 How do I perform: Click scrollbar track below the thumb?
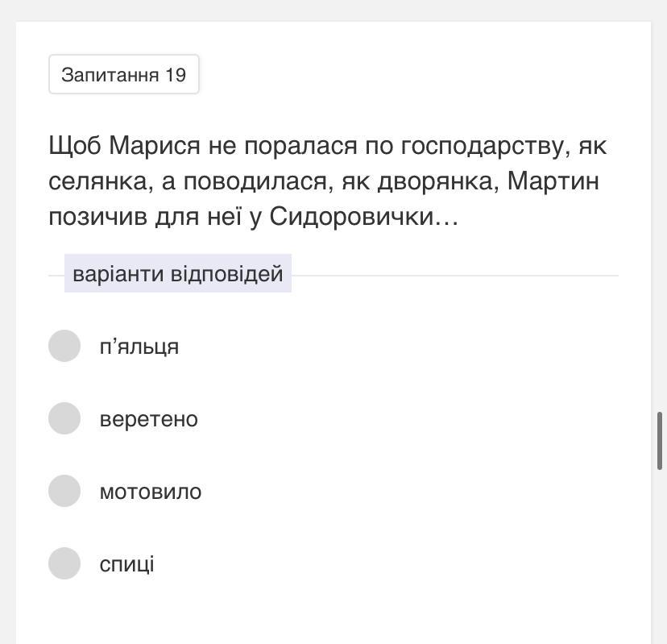[x=660, y=554]
